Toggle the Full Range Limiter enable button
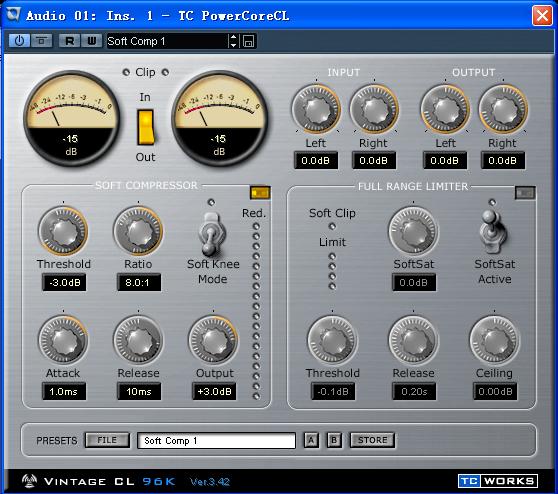 pyautogui.click(x=525, y=193)
